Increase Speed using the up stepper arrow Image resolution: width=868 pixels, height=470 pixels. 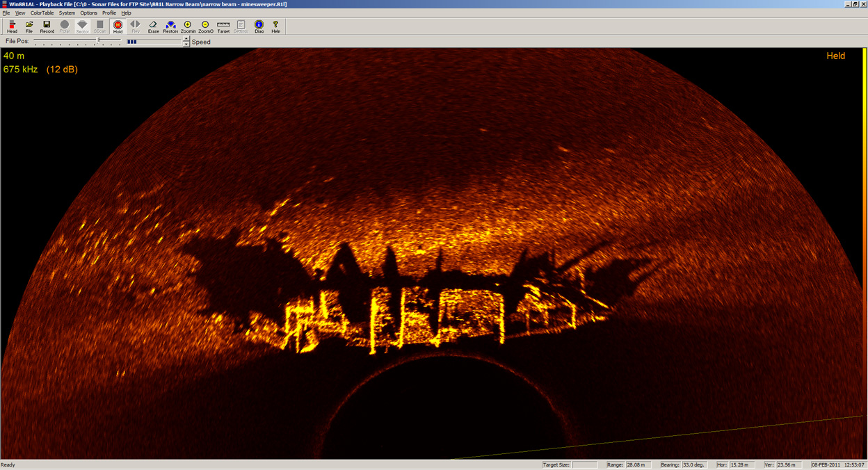coord(186,39)
